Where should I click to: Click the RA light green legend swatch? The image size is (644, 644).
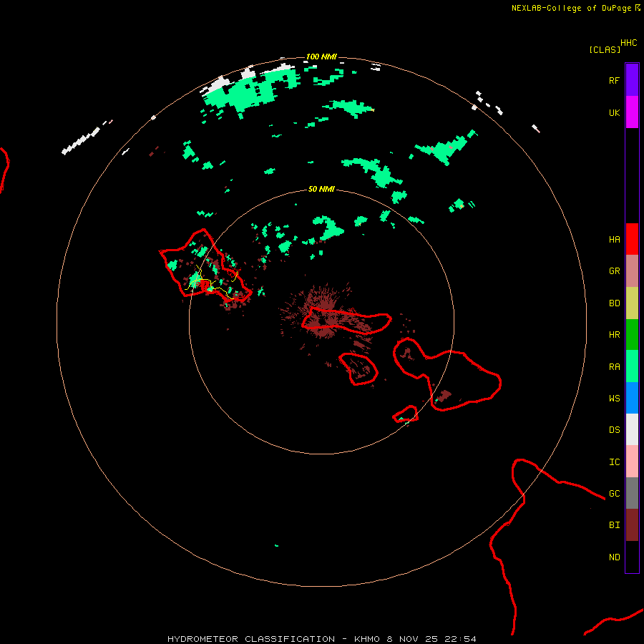pyautogui.click(x=632, y=366)
